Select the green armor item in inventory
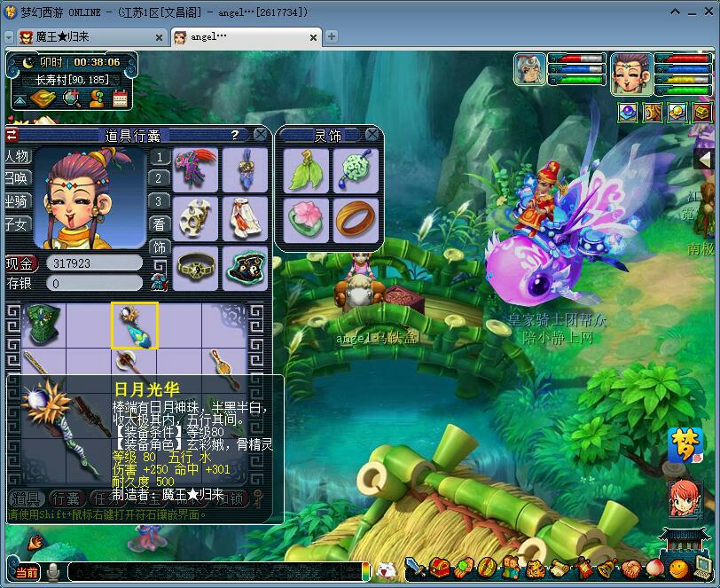 click(43, 325)
